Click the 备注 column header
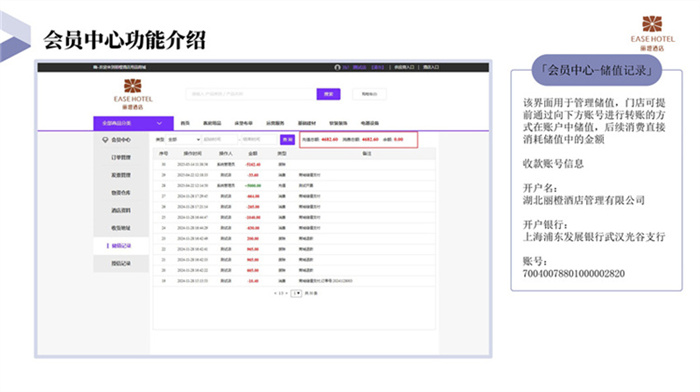This screenshot has width=700, height=392. (367, 154)
